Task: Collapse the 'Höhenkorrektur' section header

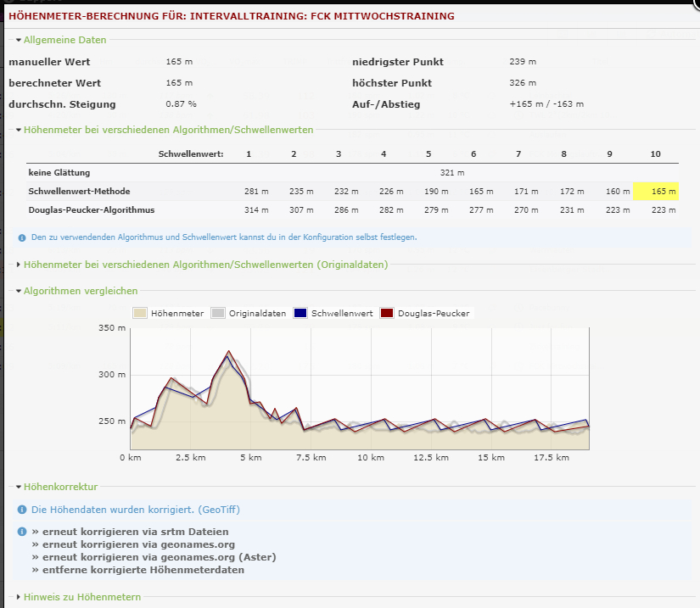Action: [59, 487]
